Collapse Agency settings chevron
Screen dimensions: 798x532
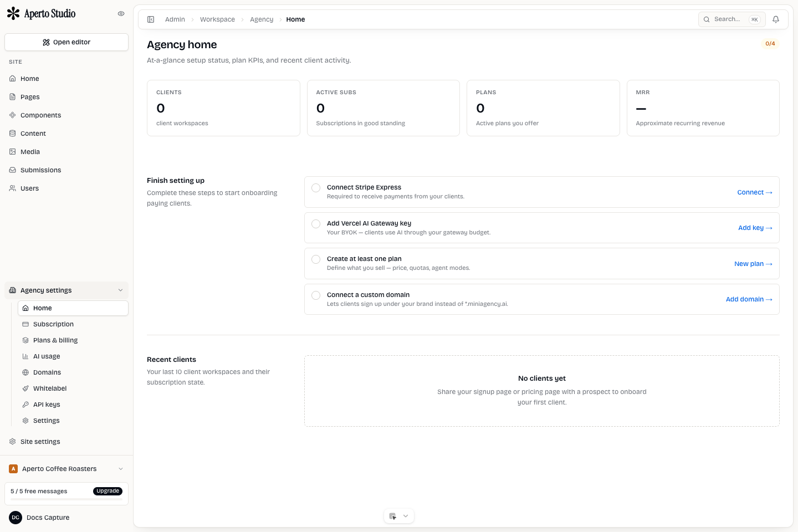tap(120, 290)
